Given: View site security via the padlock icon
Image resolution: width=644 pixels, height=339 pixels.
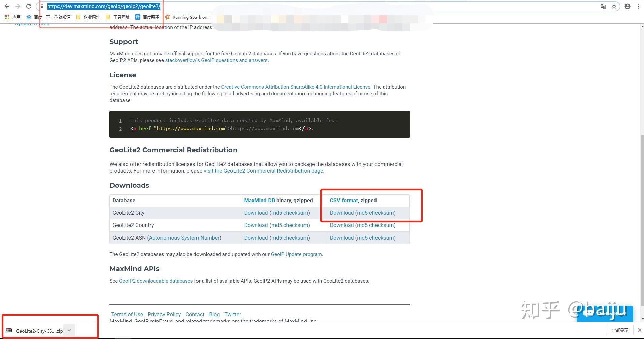Looking at the screenshot, I should tap(42, 6).
